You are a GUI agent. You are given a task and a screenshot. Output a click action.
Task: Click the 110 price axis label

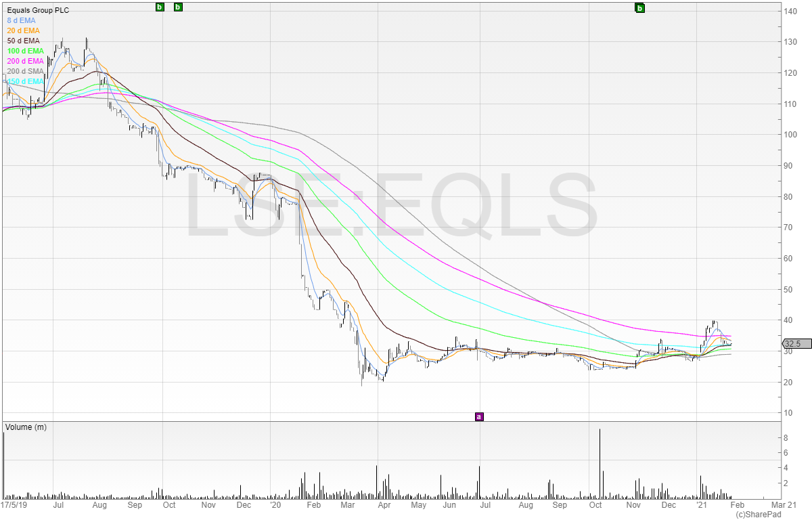(x=792, y=104)
